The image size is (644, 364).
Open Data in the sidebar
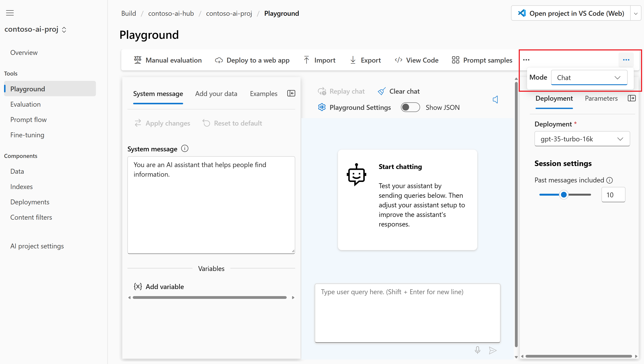tap(17, 171)
